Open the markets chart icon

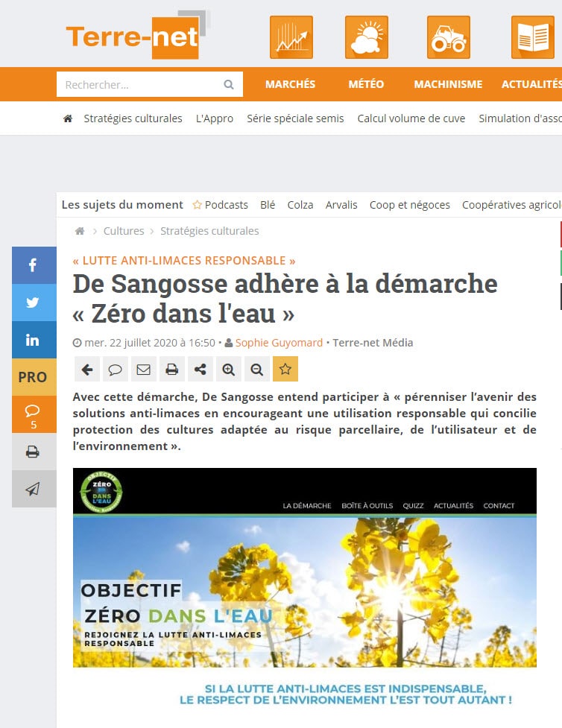291,37
